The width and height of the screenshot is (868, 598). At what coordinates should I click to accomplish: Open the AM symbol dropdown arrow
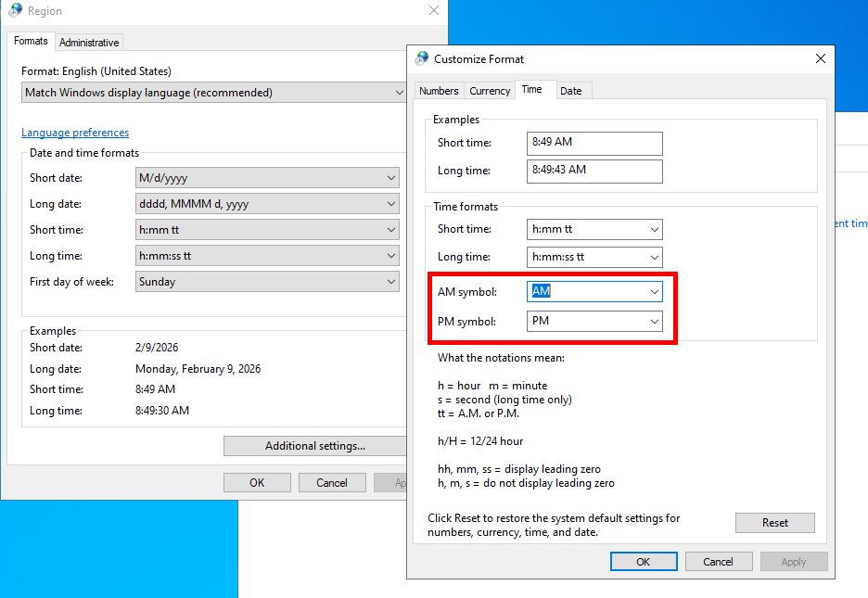[655, 291]
